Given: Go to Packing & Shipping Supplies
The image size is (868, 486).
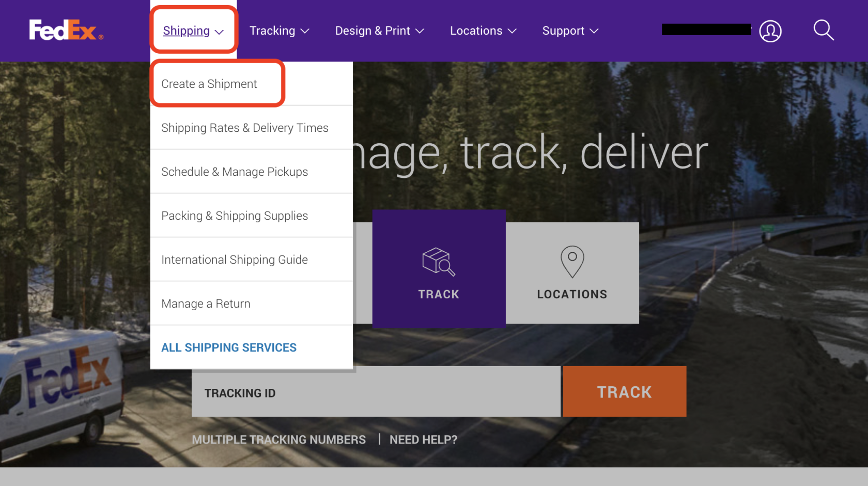Looking at the screenshot, I should [x=235, y=216].
